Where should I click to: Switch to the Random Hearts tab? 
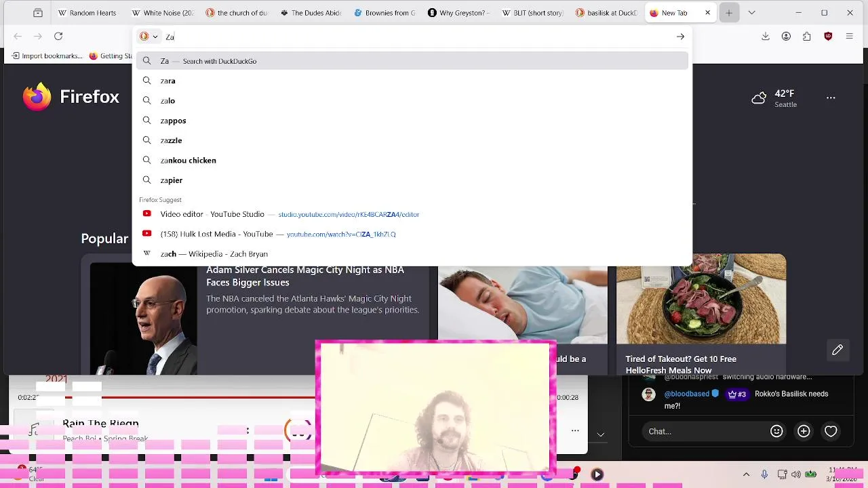[87, 13]
